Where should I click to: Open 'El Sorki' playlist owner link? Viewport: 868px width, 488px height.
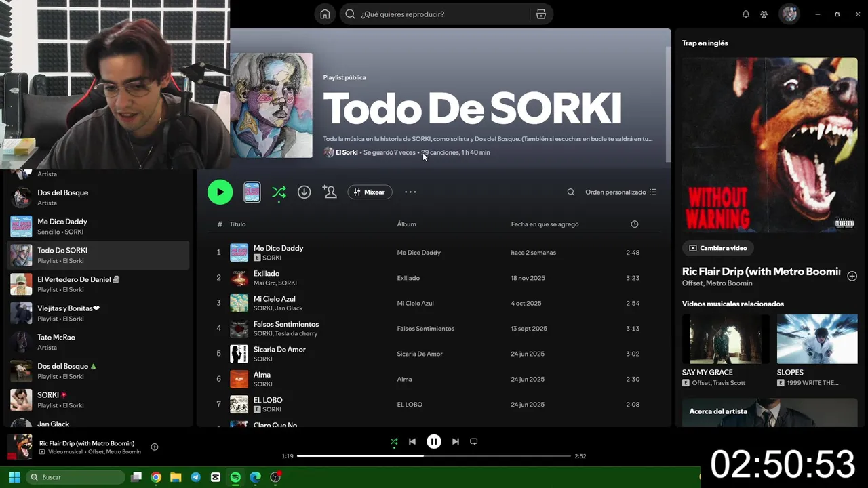tap(347, 152)
